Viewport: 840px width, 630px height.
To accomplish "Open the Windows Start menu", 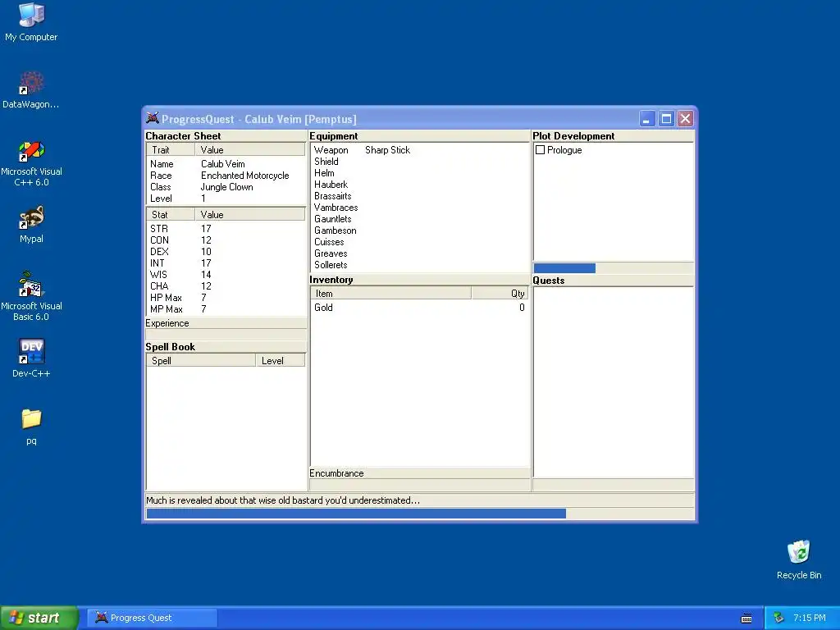I will (x=39, y=618).
